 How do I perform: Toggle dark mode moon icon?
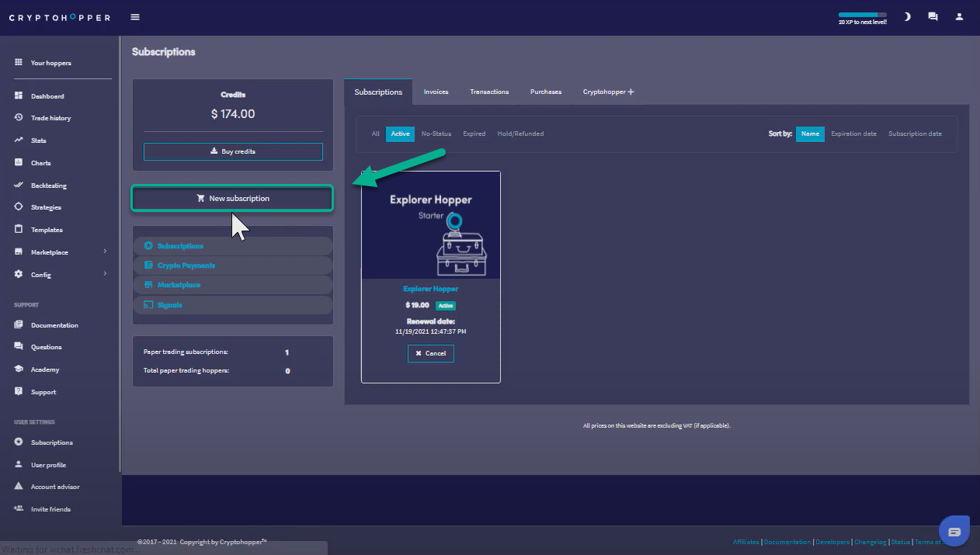coord(907,16)
